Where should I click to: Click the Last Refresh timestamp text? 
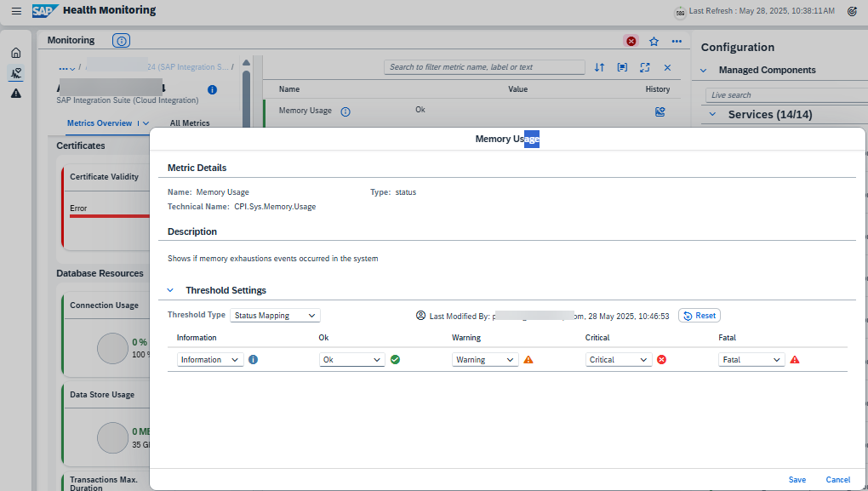click(762, 11)
